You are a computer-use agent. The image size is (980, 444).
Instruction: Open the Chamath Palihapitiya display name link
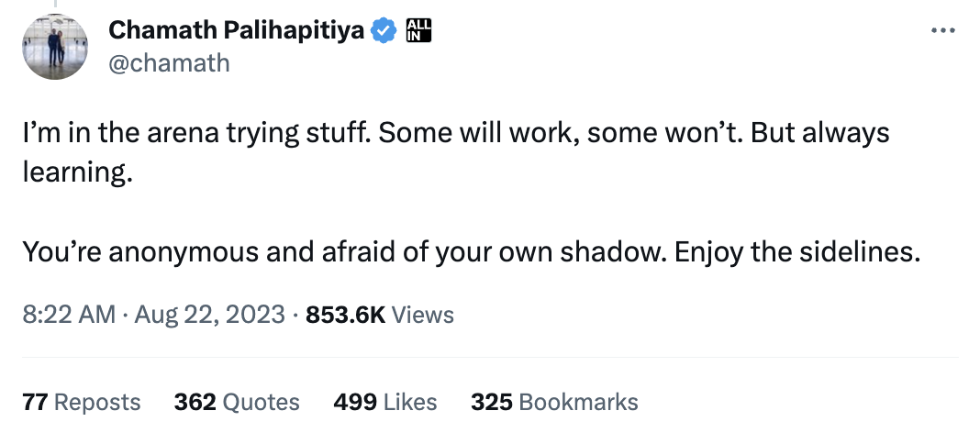[x=237, y=30]
